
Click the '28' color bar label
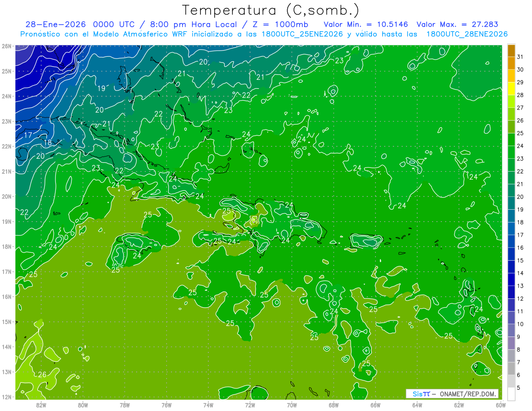520,95
